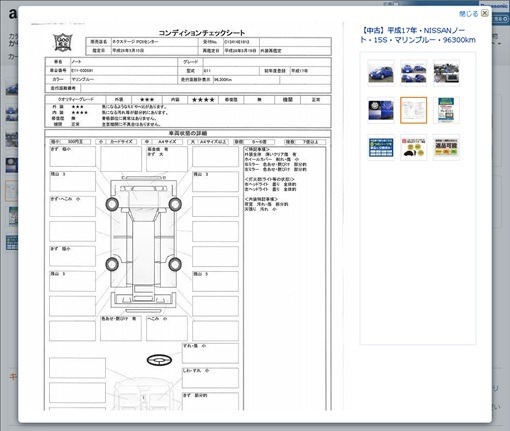This screenshot has width=510, height=431.
Task: Open the 平成17年 NISSANノート 15S title link
Action: click(418, 35)
